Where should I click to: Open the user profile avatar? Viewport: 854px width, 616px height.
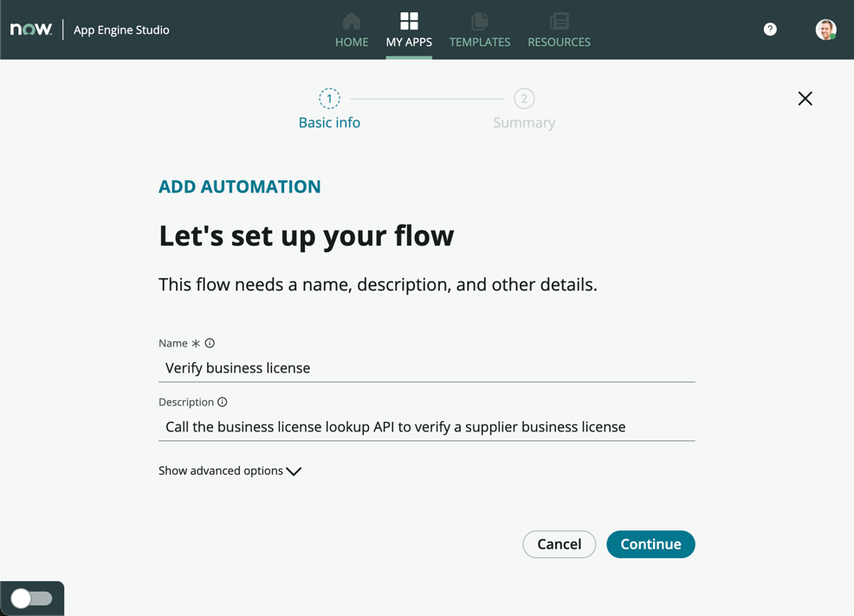point(825,29)
